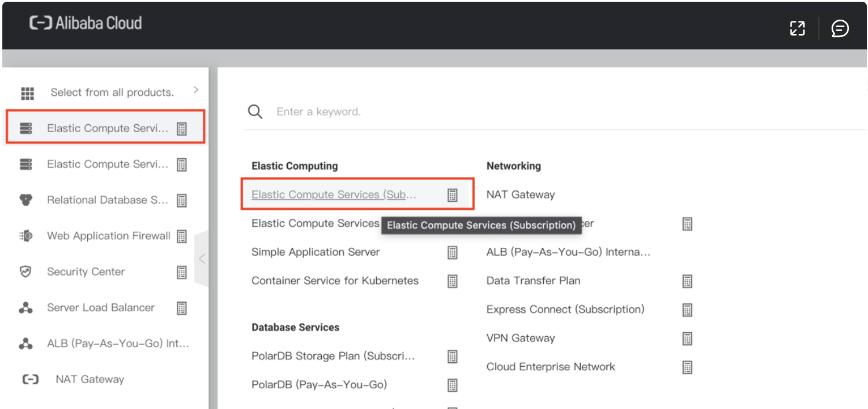Click the fullscreen expand icon in top bar

pyautogui.click(x=797, y=28)
